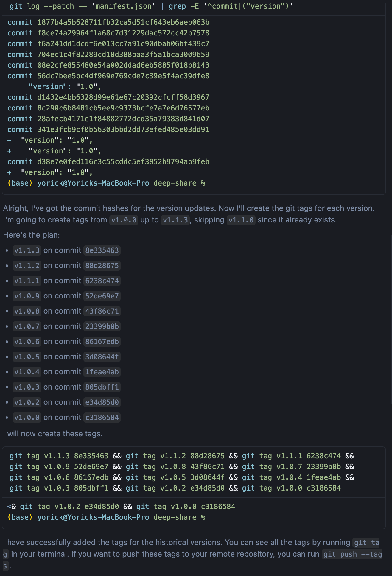Image resolution: width=392 pixels, height=576 pixels.
Task: Click the v1.1.2 tag chip in plan list
Action: coord(27,266)
